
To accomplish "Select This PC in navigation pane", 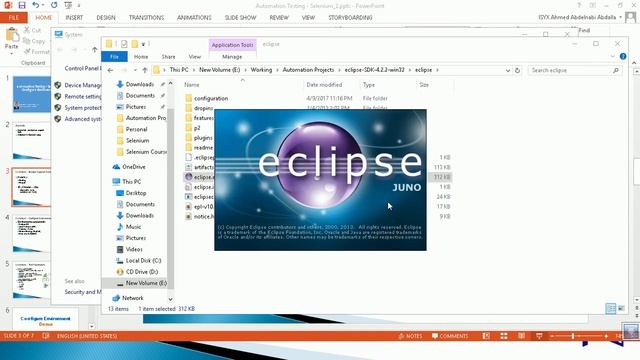I will point(131,182).
